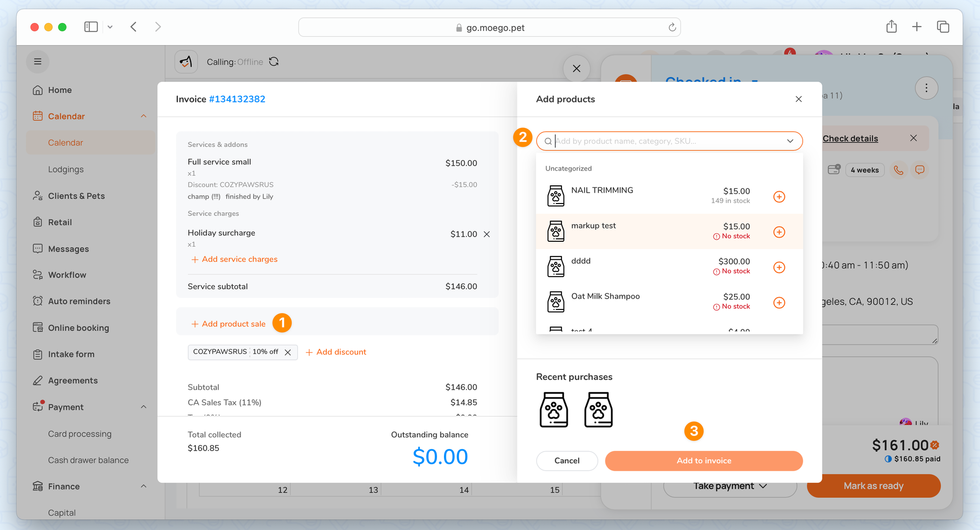Click the Safari share icon
The height and width of the screenshot is (530, 980).
891,27
